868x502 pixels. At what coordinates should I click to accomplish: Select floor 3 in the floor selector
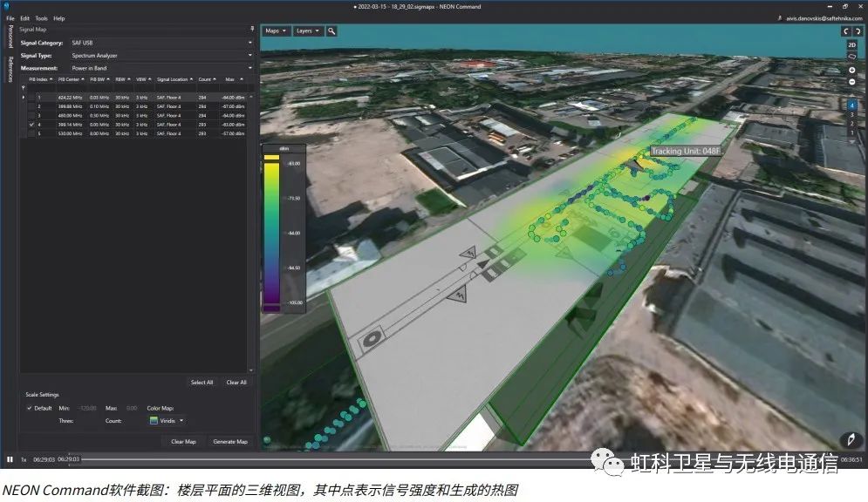[852, 114]
